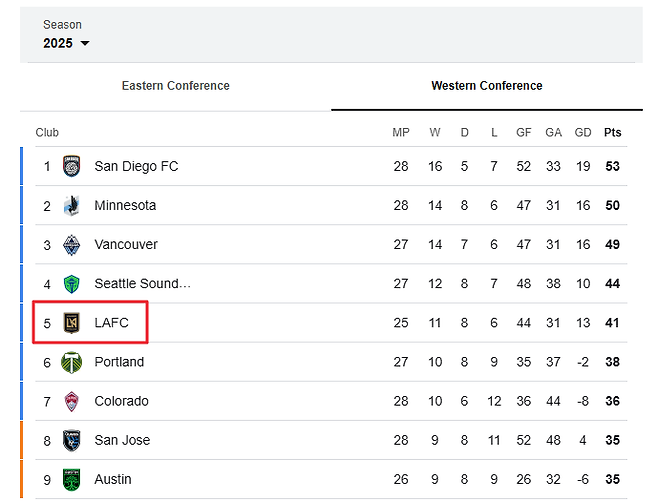This screenshot has height=501, width=658.
Task: Click the Club column header
Action: pos(47,133)
